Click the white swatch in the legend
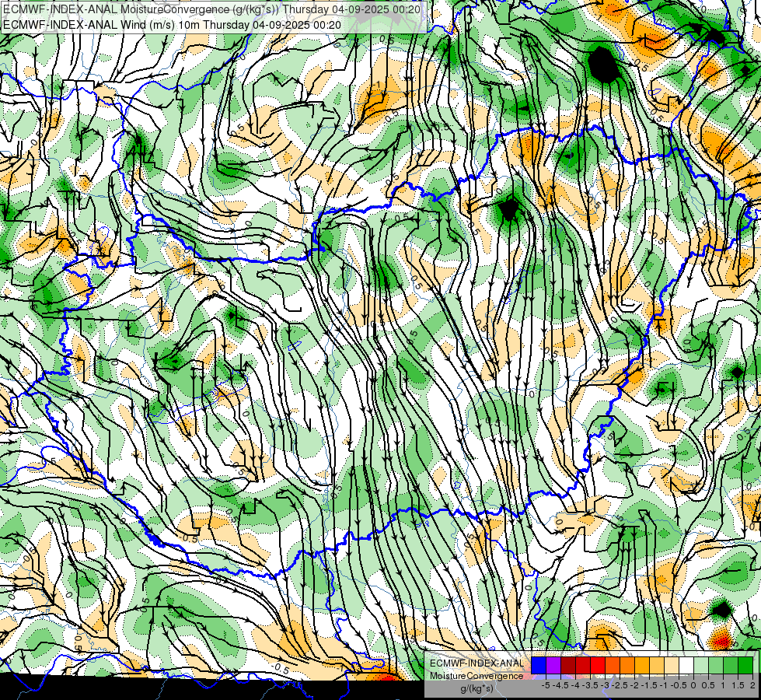761x700 pixels. click(x=686, y=666)
